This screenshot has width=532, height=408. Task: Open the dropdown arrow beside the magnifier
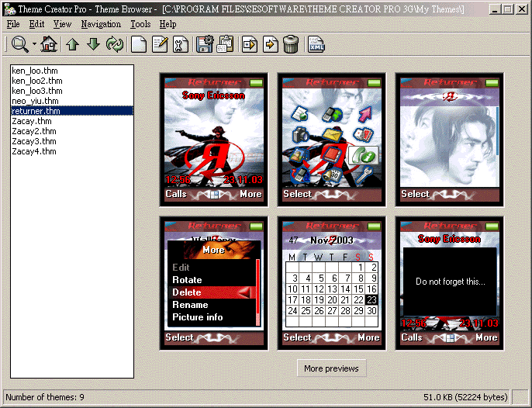click(34, 44)
